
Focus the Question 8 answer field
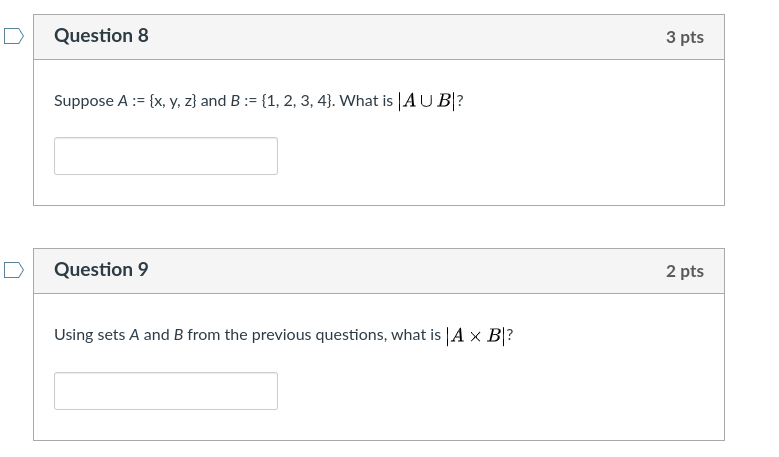coord(166,156)
